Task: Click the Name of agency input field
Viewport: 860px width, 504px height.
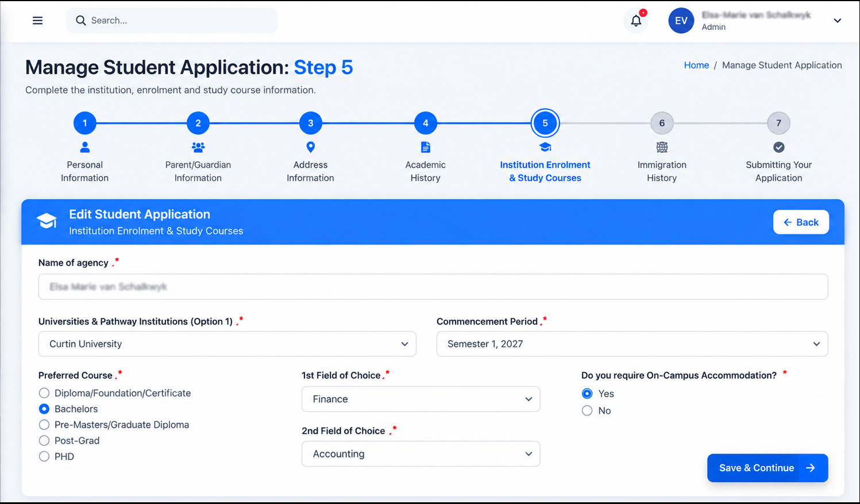Action: point(433,286)
